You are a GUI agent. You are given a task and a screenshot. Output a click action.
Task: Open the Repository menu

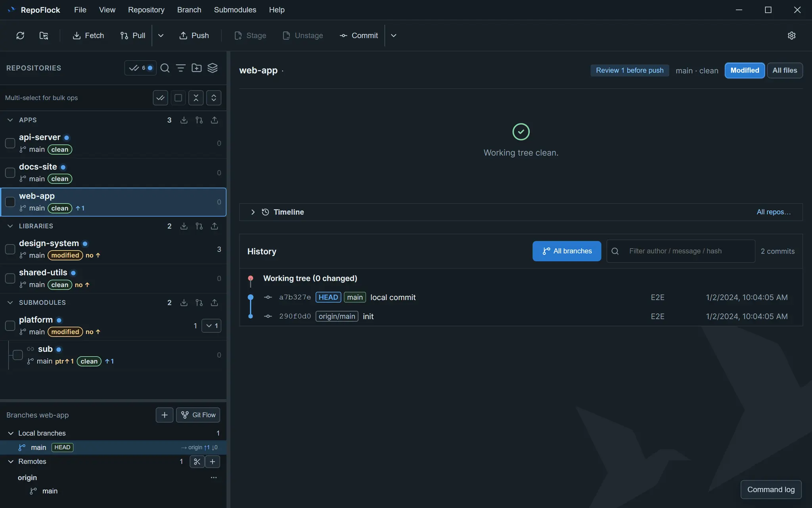click(x=146, y=10)
